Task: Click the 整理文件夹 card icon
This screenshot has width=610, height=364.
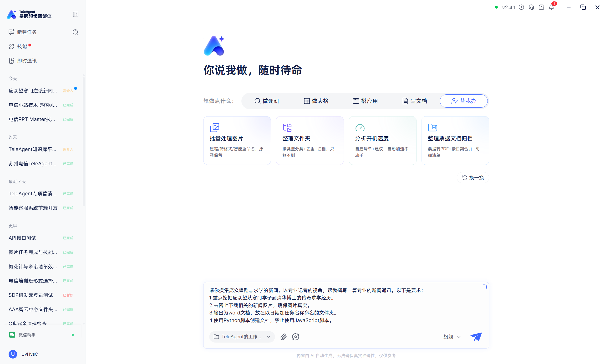Action: click(x=287, y=127)
